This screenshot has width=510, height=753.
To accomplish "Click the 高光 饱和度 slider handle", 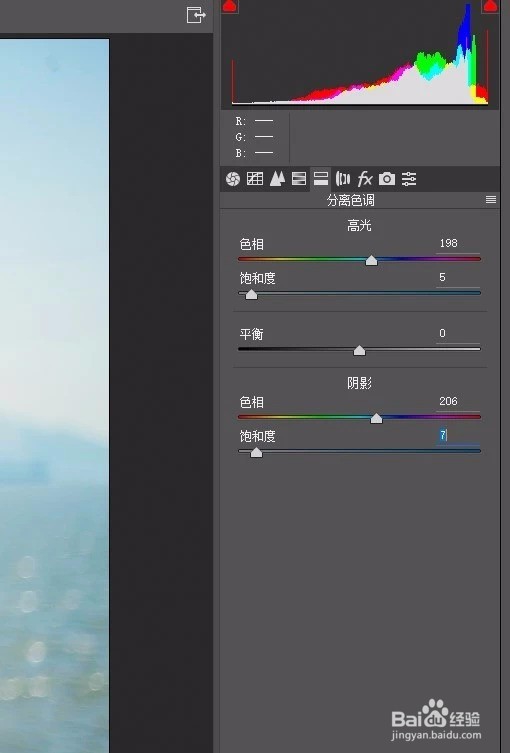I will (x=251, y=294).
